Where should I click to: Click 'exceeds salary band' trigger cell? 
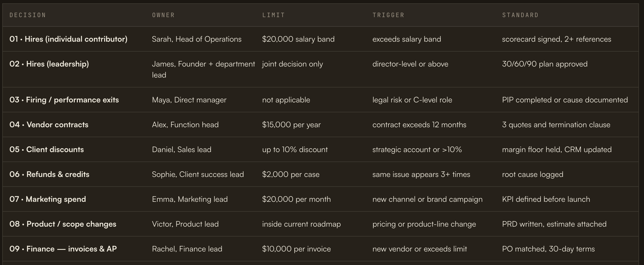407,39
